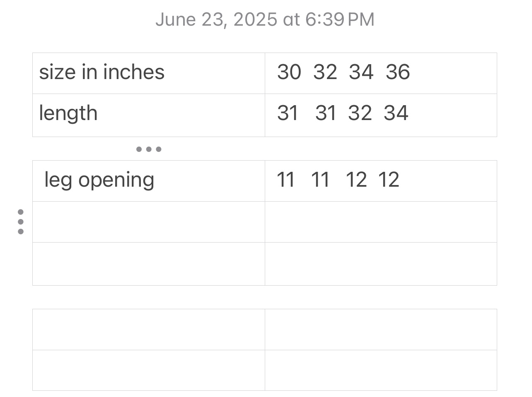532x397 pixels.
Task: Click bottom-right cell of the last empty table
Action: click(x=381, y=370)
